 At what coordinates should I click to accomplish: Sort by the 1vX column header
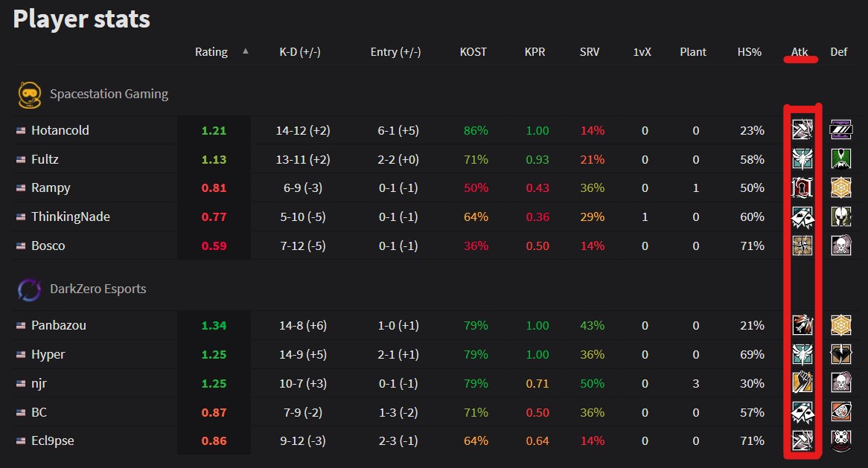pyautogui.click(x=642, y=52)
